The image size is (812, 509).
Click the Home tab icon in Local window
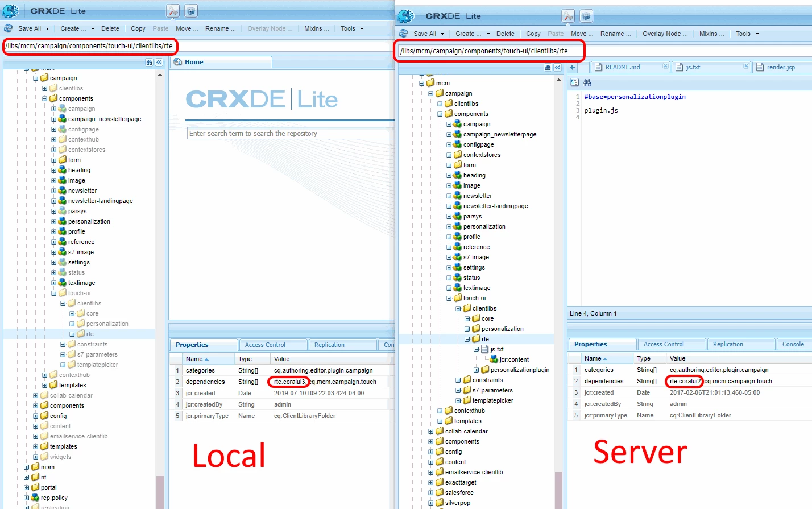pyautogui.click(x=178, y=62)
